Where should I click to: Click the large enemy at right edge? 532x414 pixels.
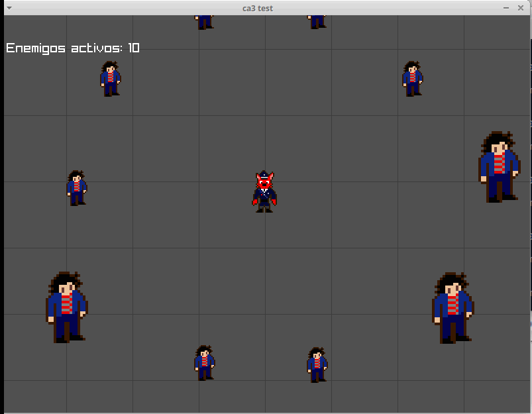tap(499, 167)
